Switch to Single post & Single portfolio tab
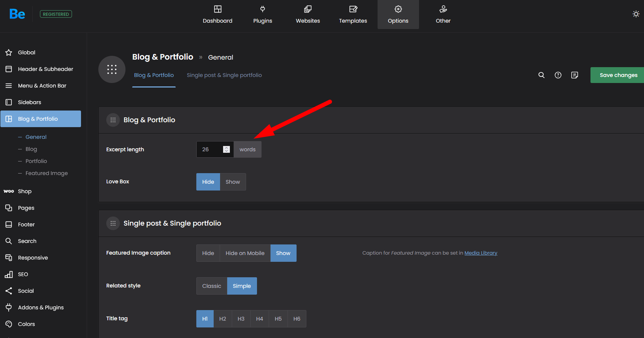This screenshot has width=644, height=338. pos(224,75)
